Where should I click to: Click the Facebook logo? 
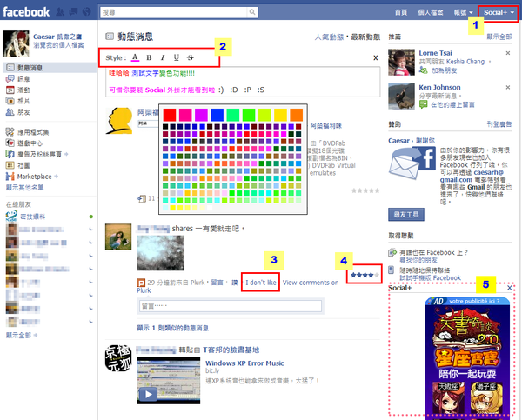[x=26, y=12]
